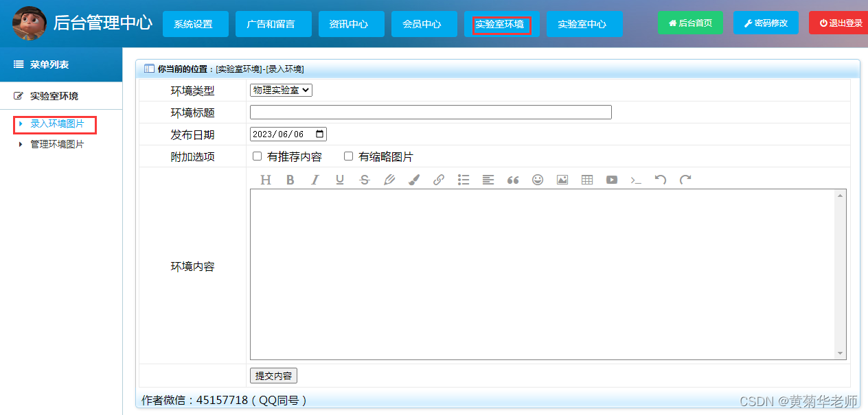Toggle strikethrough formatting in the editor

[365, 180]
